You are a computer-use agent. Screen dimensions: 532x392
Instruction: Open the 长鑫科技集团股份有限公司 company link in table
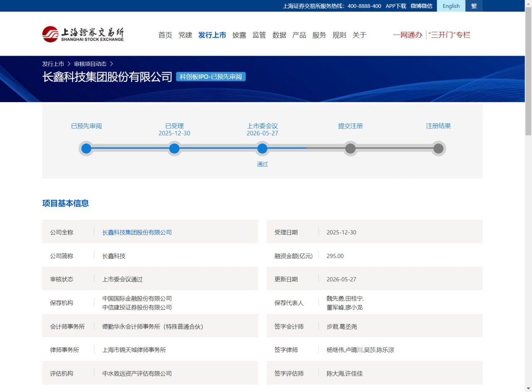click(x=137, y=232)
